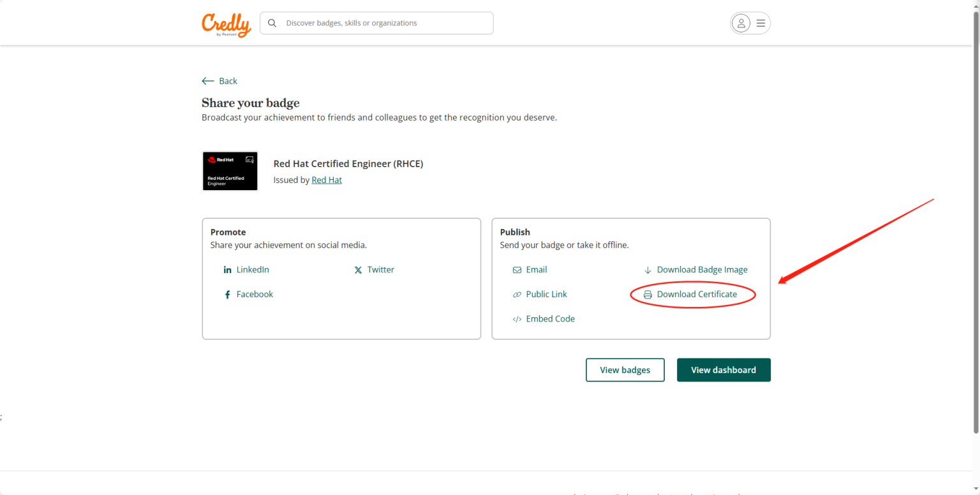The height and width of the screenshot is (495, 980).
Task: Click the Facebook icon
Action: click(227, 295)
